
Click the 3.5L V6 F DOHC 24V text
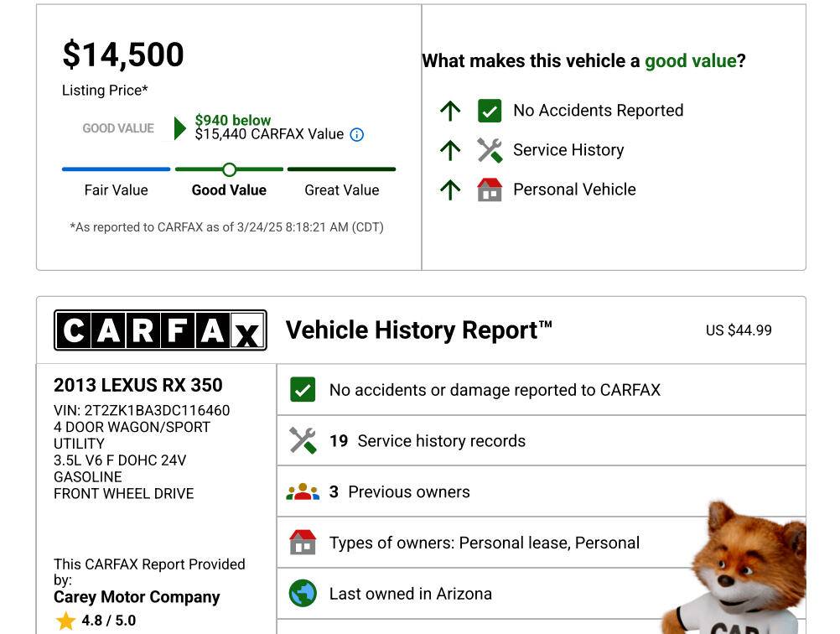coord(120,460)
